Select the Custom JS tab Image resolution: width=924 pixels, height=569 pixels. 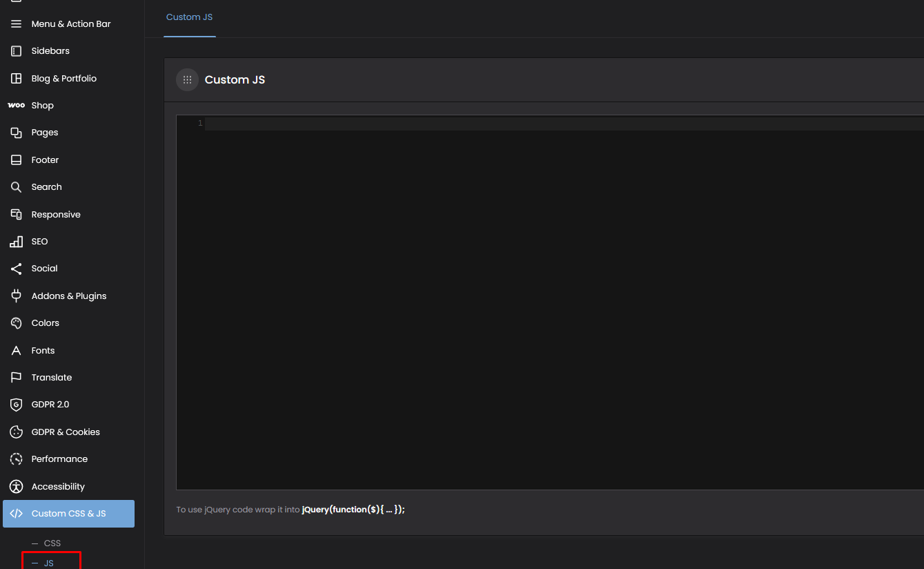pos(190,17)
